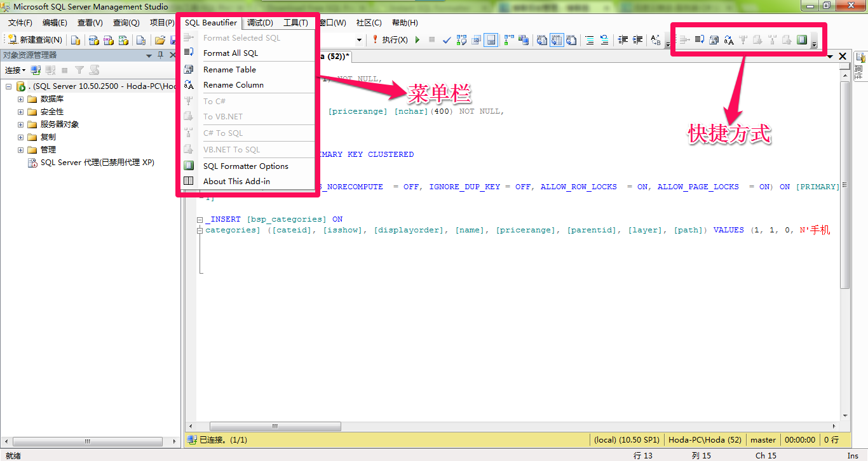This screenshot has height=461, width=868.
Task: Click the database engine query icon
Action: pos(75,40)
